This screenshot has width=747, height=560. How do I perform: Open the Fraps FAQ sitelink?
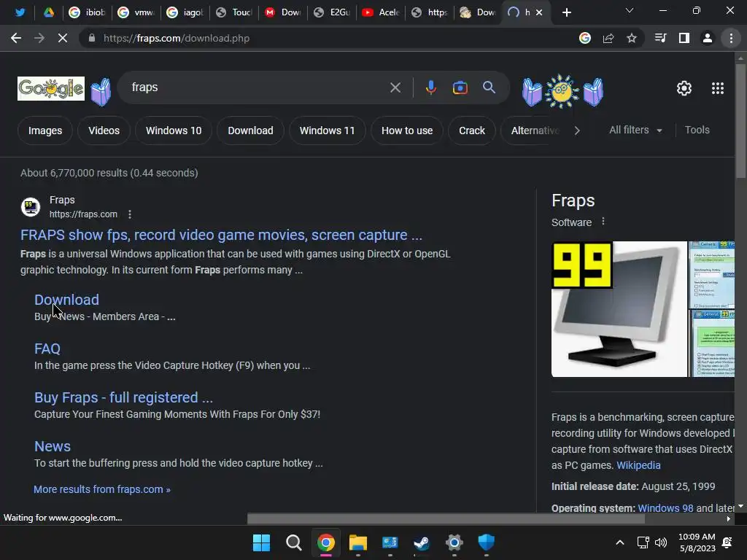coord(47,349)
